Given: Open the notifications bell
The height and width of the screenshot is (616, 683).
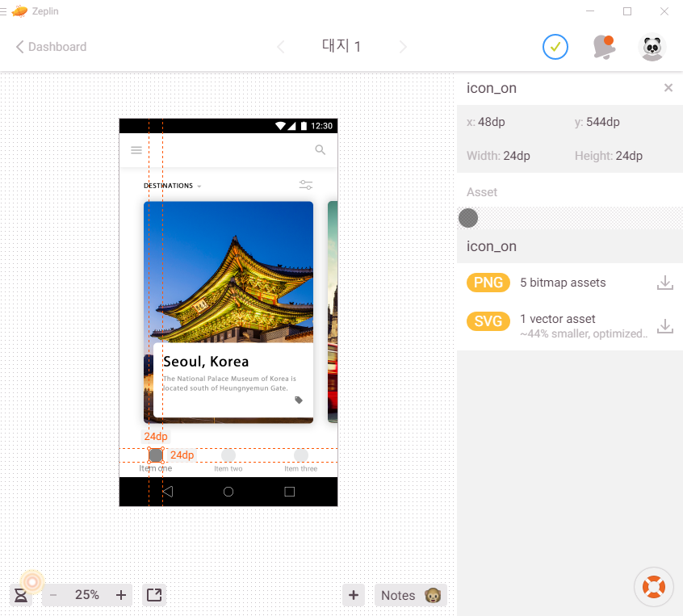Looking at the screenshot, I should [604, 47].
